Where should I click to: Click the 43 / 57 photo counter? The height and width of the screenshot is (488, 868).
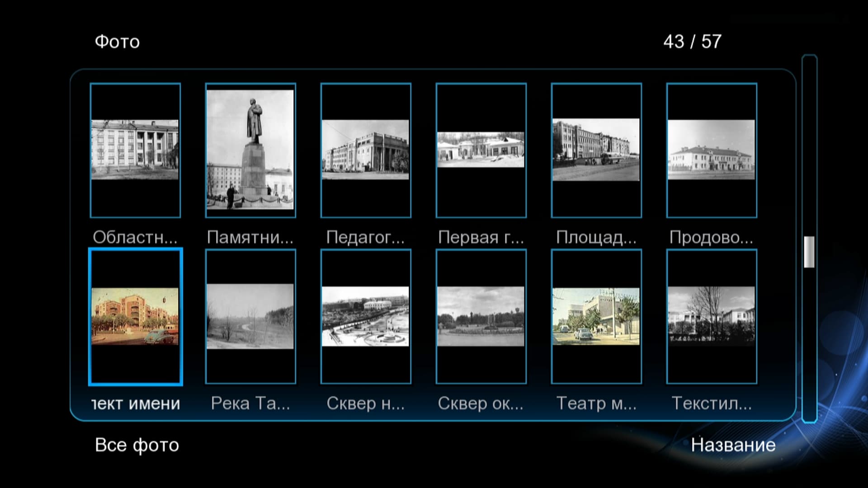click(692, 42)
